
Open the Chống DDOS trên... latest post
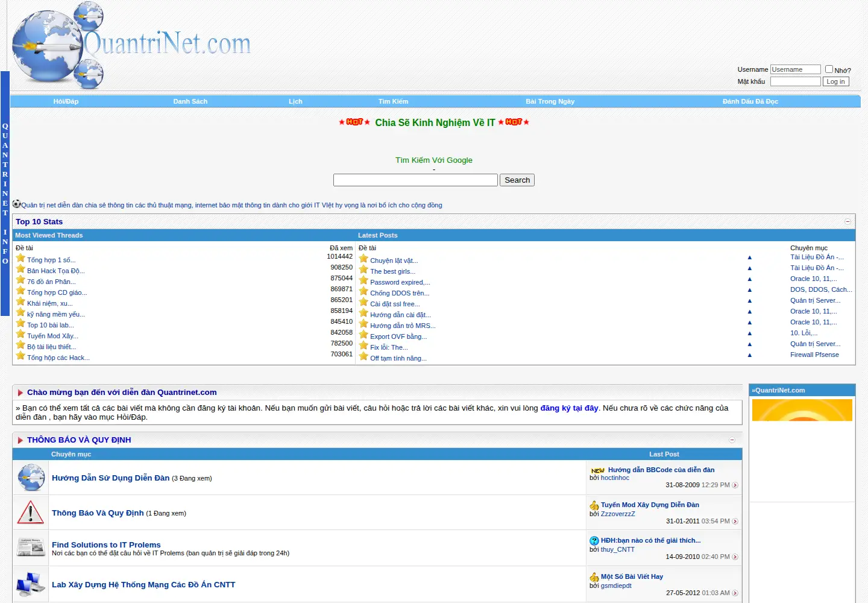pyautogui.click(x=400, y=293)
